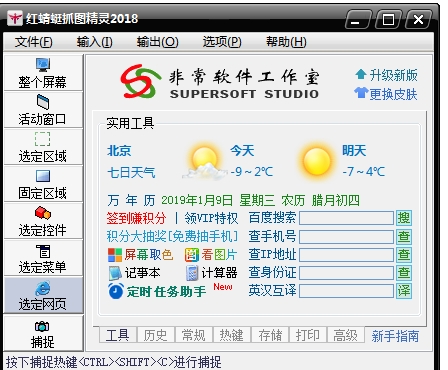Switch to the 存储 tab

(x=270, y=335)
